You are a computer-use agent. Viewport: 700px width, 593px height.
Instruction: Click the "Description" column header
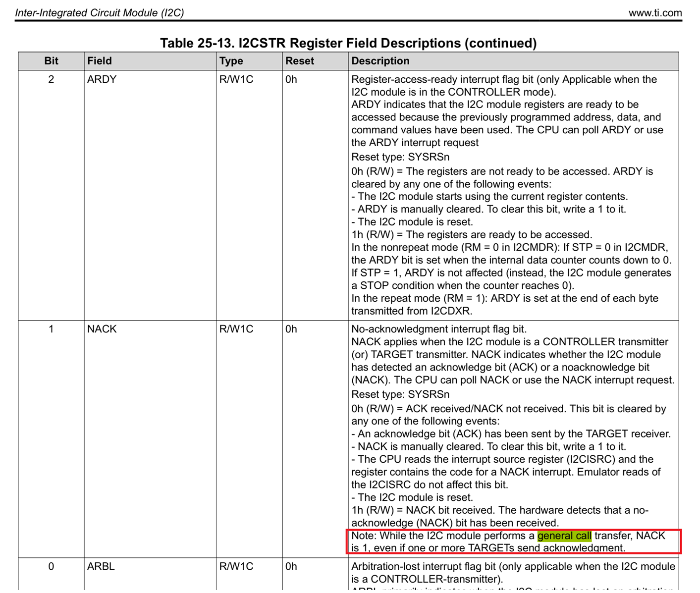[380, 61]
